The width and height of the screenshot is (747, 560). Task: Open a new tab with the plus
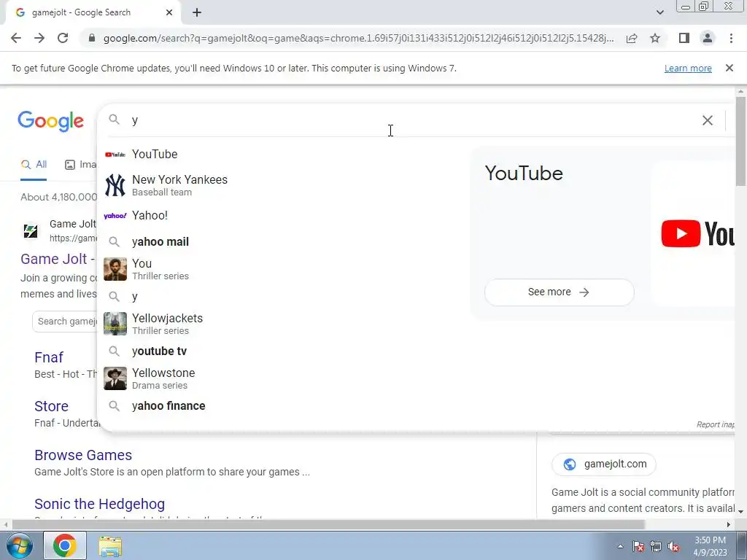tap(197, 12)
